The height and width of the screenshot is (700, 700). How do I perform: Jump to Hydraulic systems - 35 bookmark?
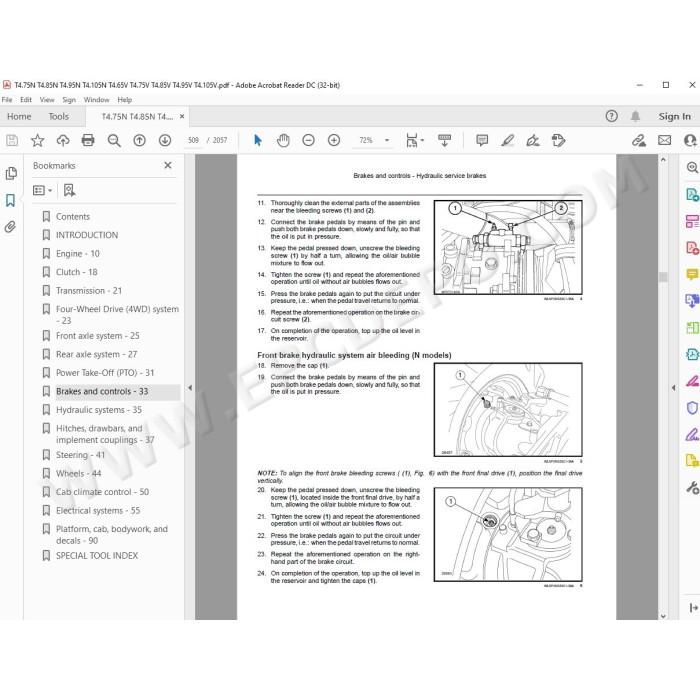(x=99, y=410)
